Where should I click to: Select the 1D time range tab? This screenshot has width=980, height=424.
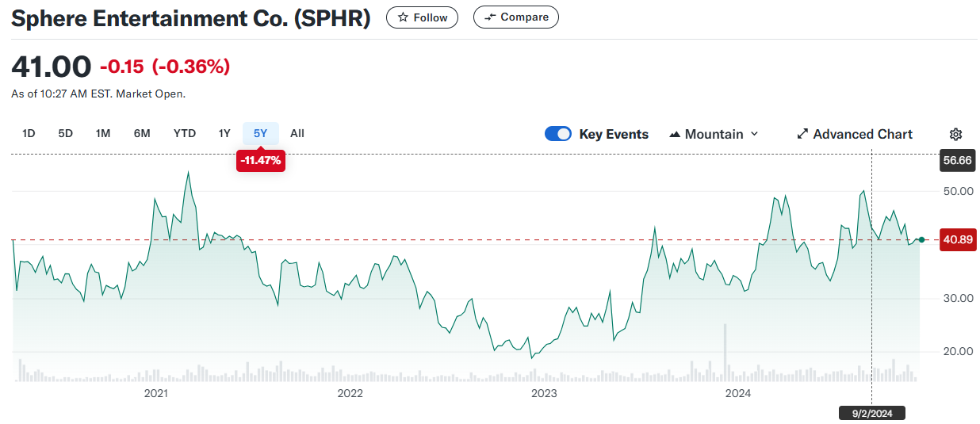click(x=29, y=133)
